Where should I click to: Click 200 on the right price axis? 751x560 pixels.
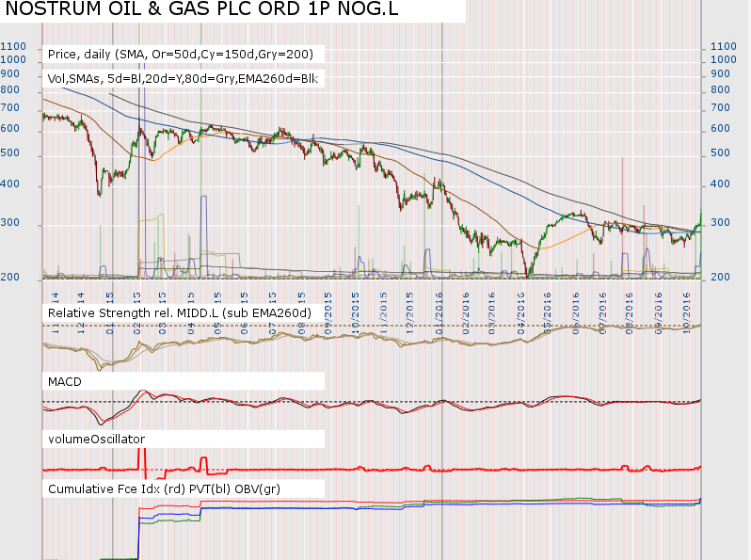tap(720, 277)
